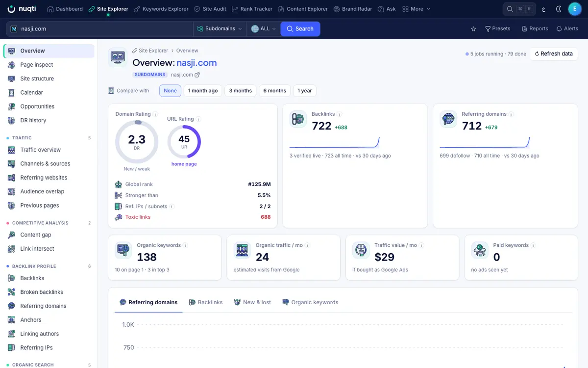Navigate to Brand Radar

click(x=353, y=9)
